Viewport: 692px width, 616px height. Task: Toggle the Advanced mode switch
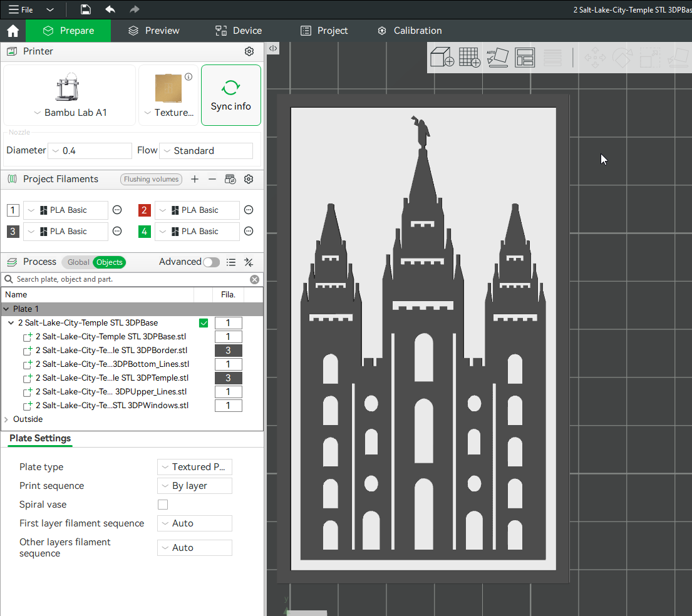pyautogui.click(x=211, y=262)
